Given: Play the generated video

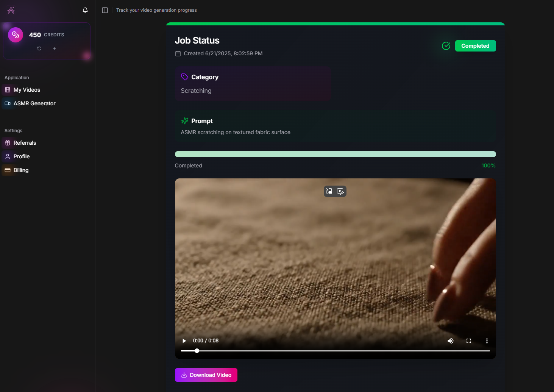Looking at the screenshot, I should [184, 341].
